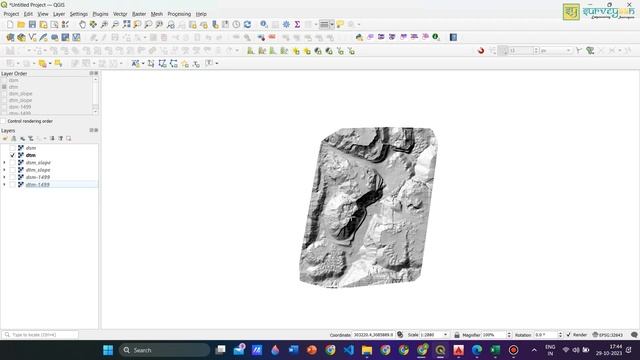The image size is (640, 360).
Task: Select the Zoom Out magnifier tool
Action: 115,25
